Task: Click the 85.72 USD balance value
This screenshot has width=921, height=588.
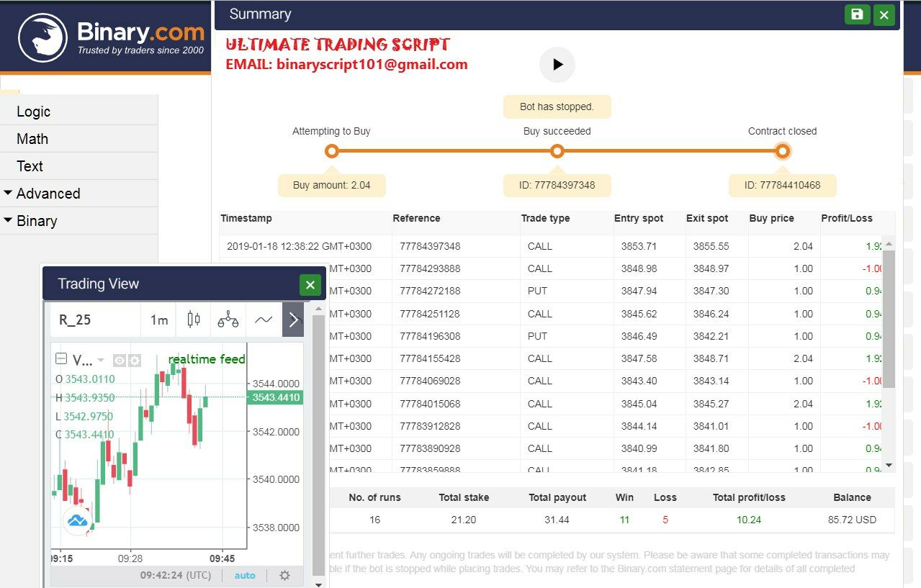Action: coord(852,520)
